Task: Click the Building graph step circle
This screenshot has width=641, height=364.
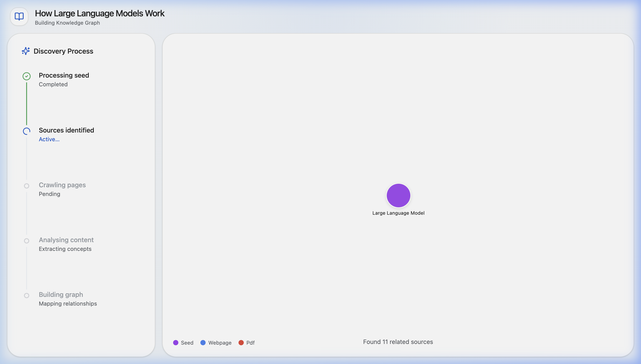Action: (27, 296)
